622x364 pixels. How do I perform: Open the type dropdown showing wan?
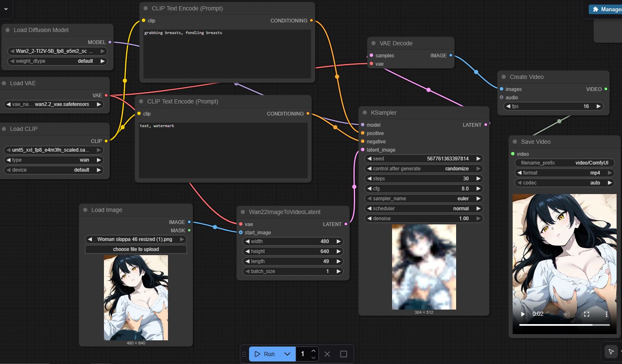point(54,160)
